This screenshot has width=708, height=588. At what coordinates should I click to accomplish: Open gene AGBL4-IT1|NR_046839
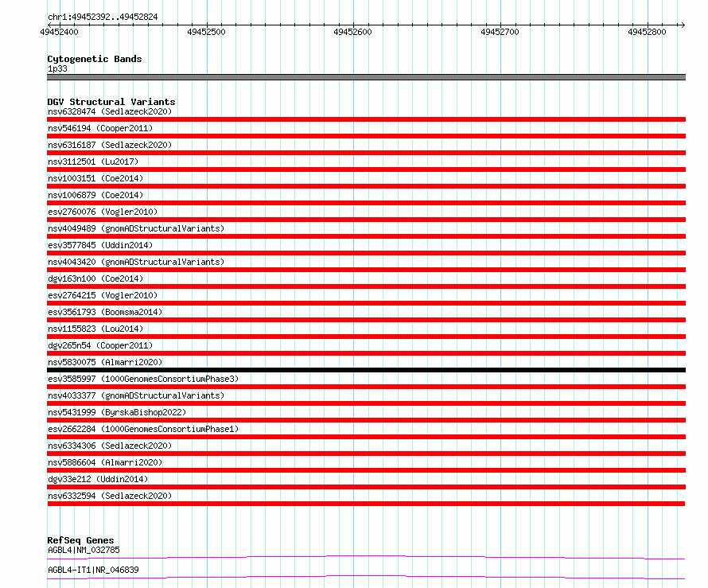tap(93, 570)
